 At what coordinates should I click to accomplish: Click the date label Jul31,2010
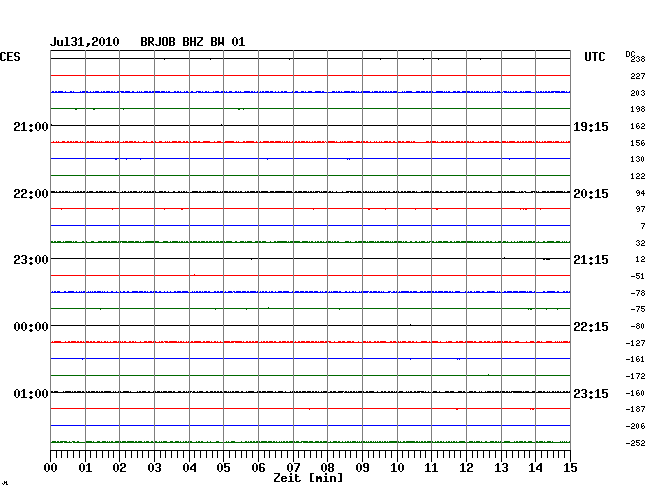pos(85,42)
